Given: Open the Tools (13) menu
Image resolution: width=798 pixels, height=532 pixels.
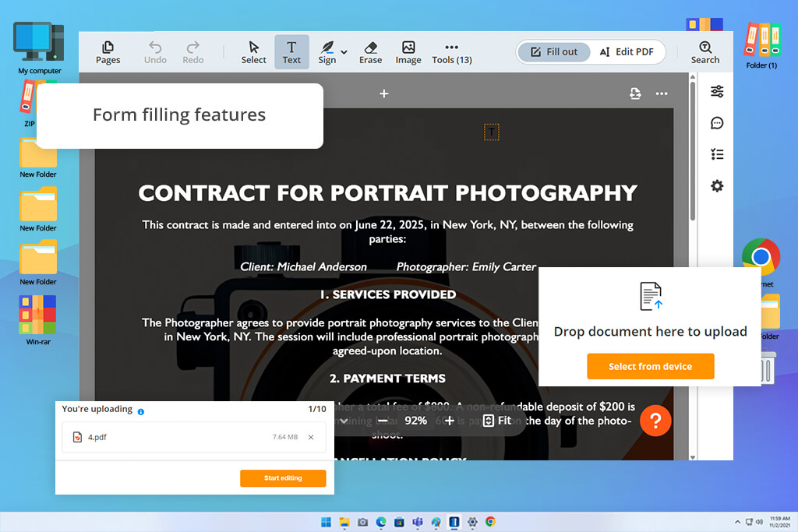Looking at the screenshot, I should (451, 52).
